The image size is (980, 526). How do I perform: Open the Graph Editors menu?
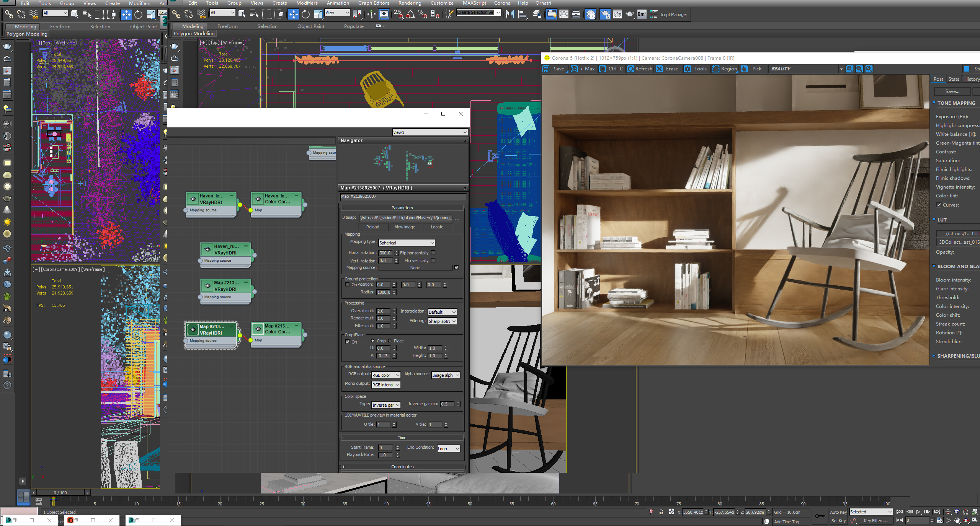(x=373, y=3)
